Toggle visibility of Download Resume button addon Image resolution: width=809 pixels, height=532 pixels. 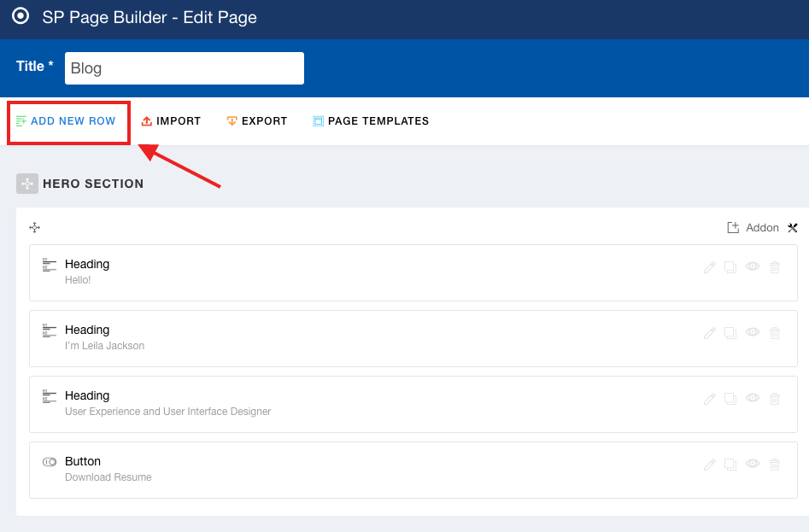point(753,464)
